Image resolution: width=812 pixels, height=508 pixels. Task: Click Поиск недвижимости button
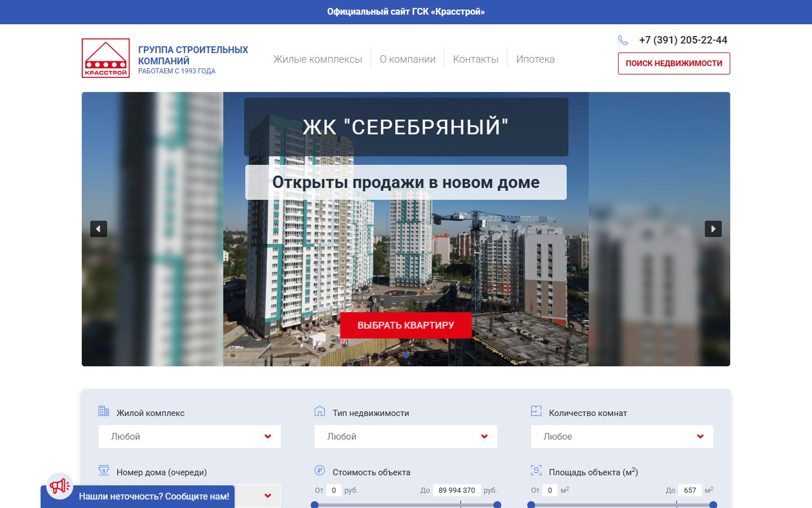(674, 63)
